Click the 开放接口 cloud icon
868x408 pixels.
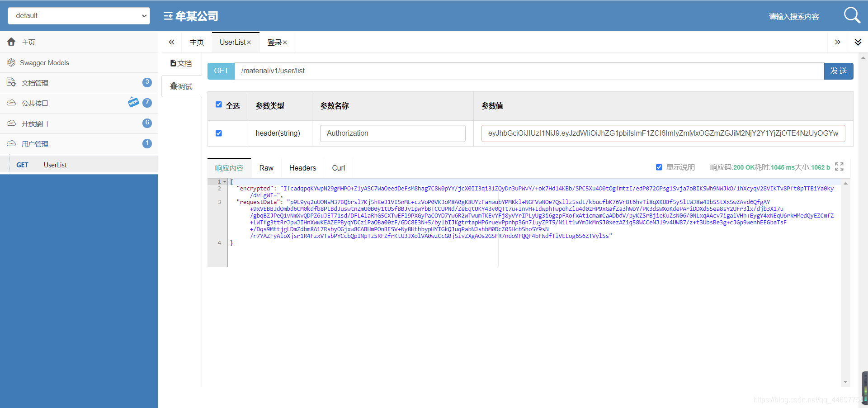(x=11, y=123)
